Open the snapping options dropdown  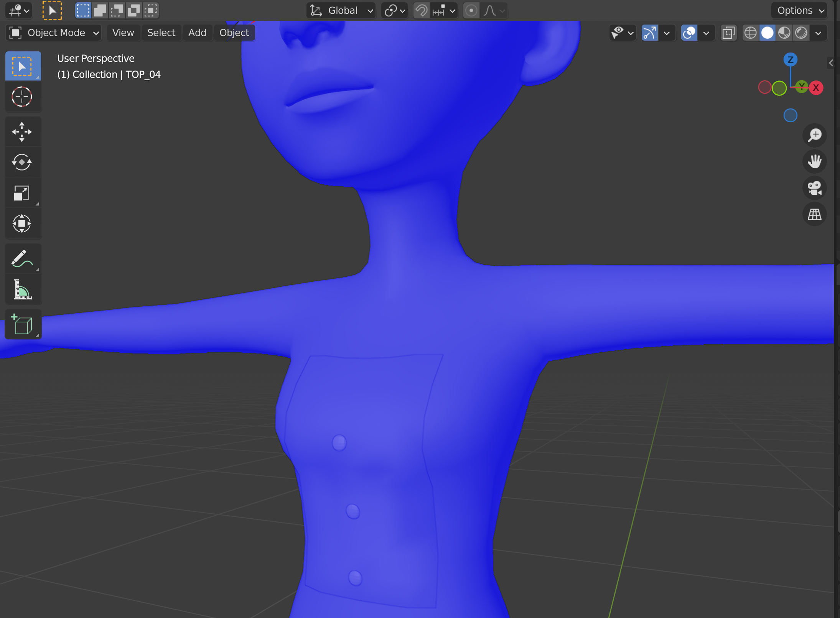point(444,10)
